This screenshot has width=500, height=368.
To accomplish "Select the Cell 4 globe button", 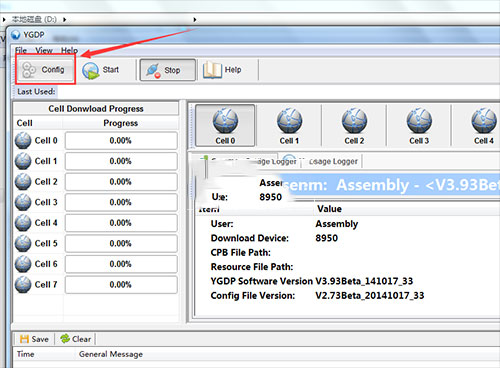I will point(484,125).
